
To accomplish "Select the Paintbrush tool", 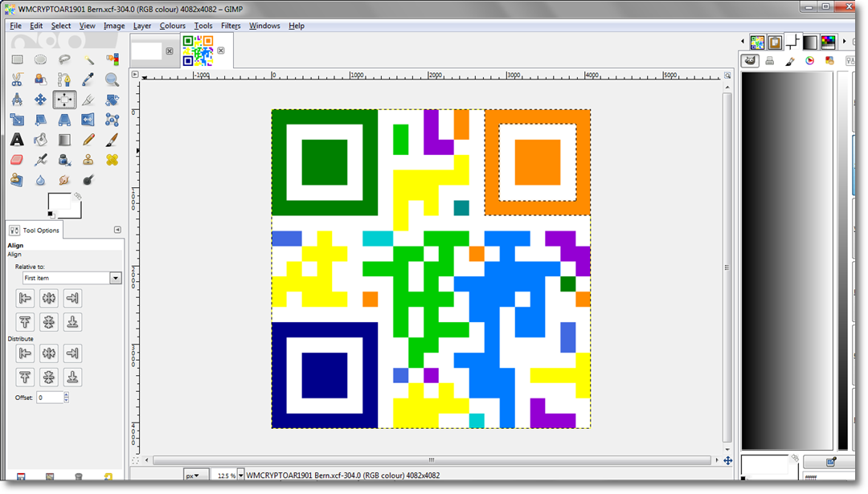I will pyautogui.click(x=112, y=140).
